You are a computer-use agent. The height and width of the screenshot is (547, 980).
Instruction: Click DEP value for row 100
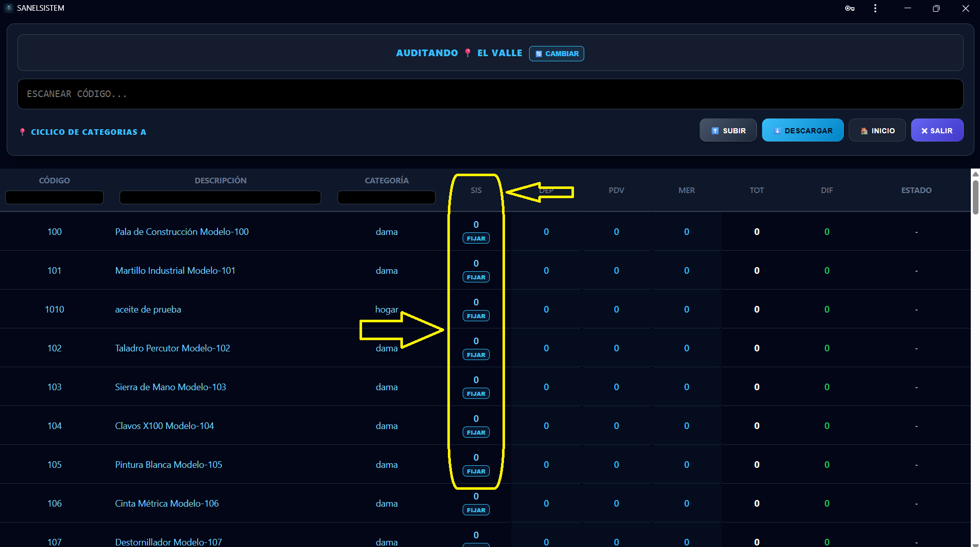tap(546, 232)
